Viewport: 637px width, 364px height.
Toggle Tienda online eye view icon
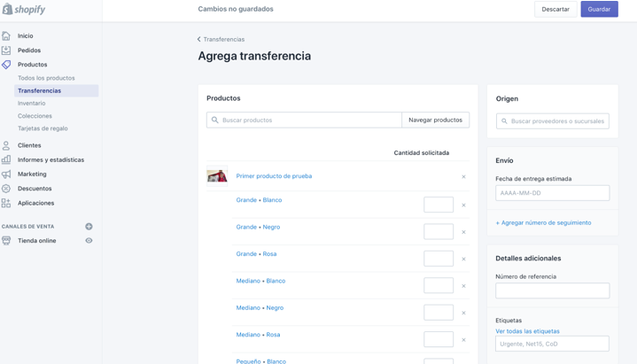pos(89,241)
